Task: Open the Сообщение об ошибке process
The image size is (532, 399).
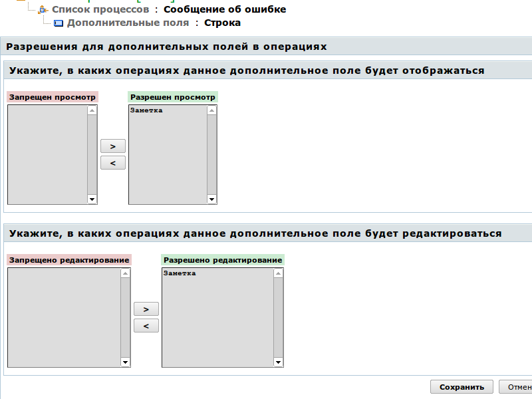Action: pyautogui.click(x=225, y=9)
